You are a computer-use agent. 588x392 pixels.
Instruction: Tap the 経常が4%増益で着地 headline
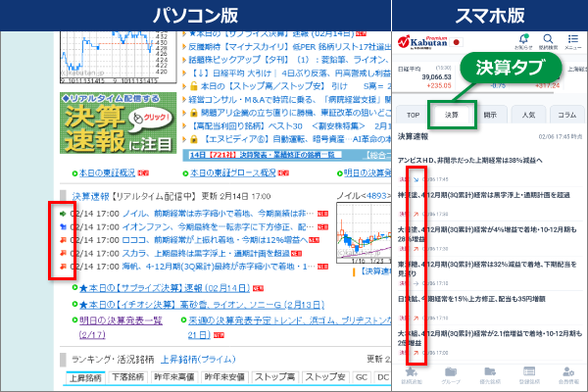coord(487,234)
